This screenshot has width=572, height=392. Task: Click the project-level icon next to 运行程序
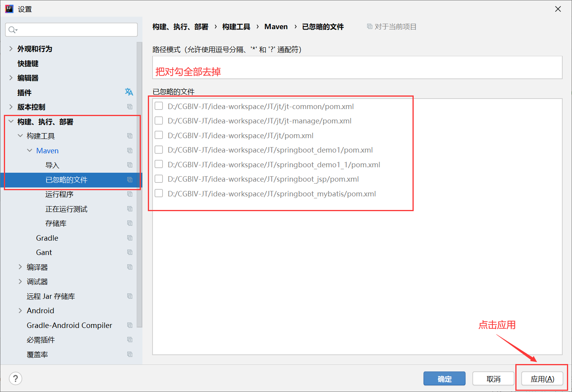[130, 194]
